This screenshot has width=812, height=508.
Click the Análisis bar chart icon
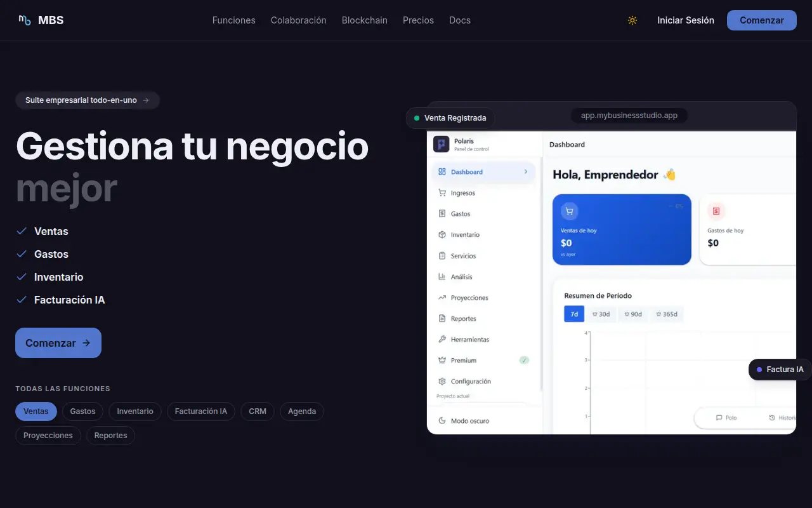[442, 277]
